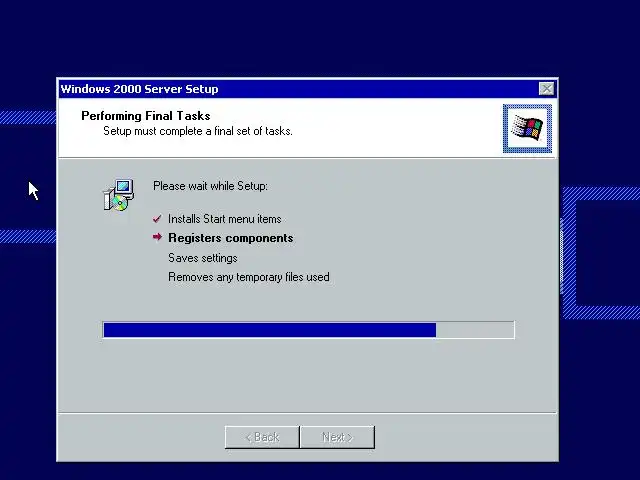This screenshot has width=640, height=480.
Task: Click the blue setup progress bar
Action: 309,330
